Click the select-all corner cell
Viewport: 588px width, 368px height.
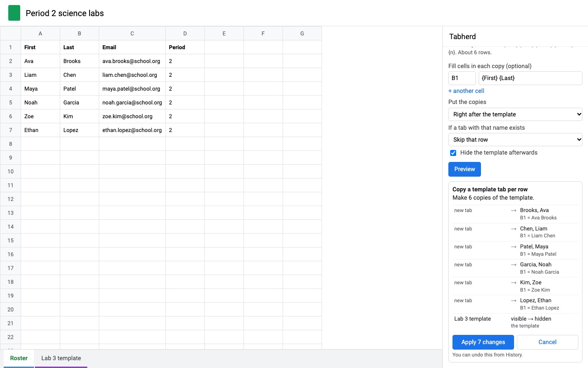click(x=11, y=34)
